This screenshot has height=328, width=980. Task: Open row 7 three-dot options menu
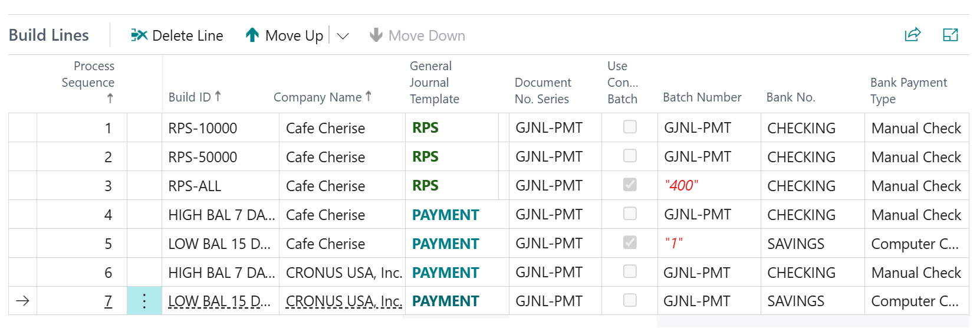[x=144, y=301]
